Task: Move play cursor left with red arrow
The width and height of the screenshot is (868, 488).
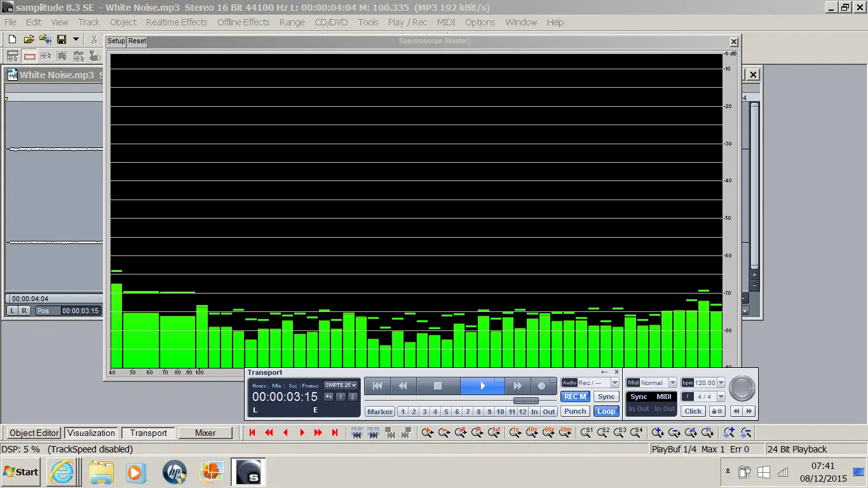Action: (x=285, y=433)
